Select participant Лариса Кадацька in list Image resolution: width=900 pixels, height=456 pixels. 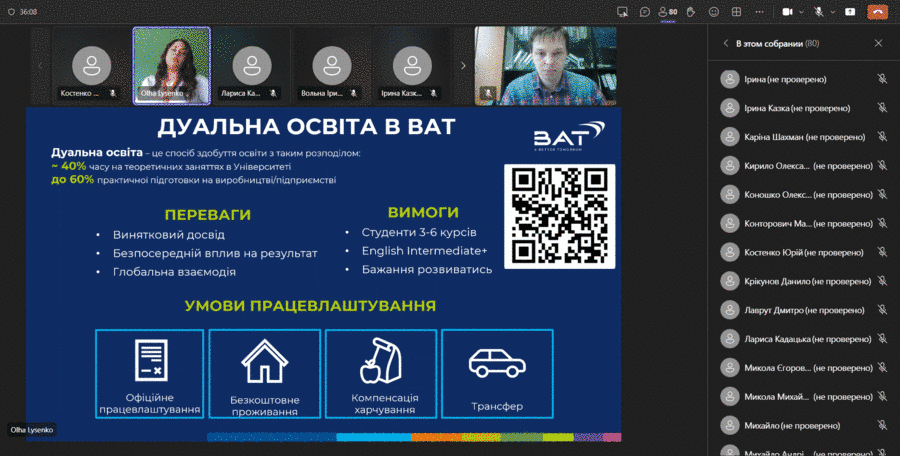click(804, 339)
